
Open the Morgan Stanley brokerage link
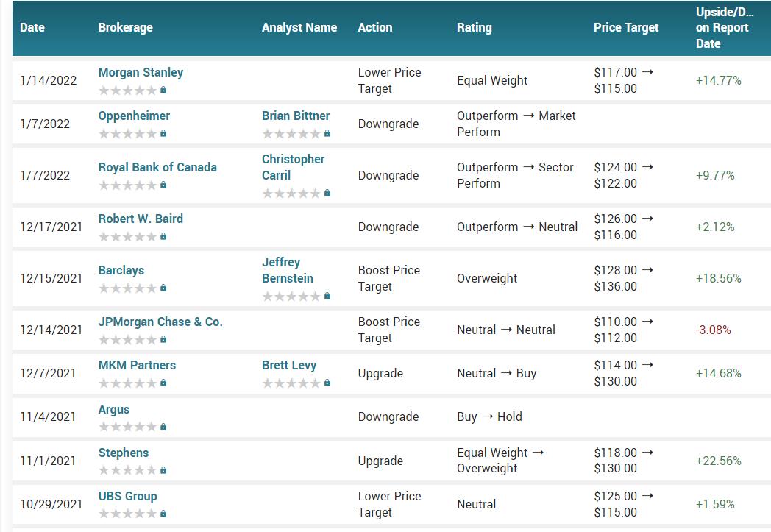pos(141,72)
